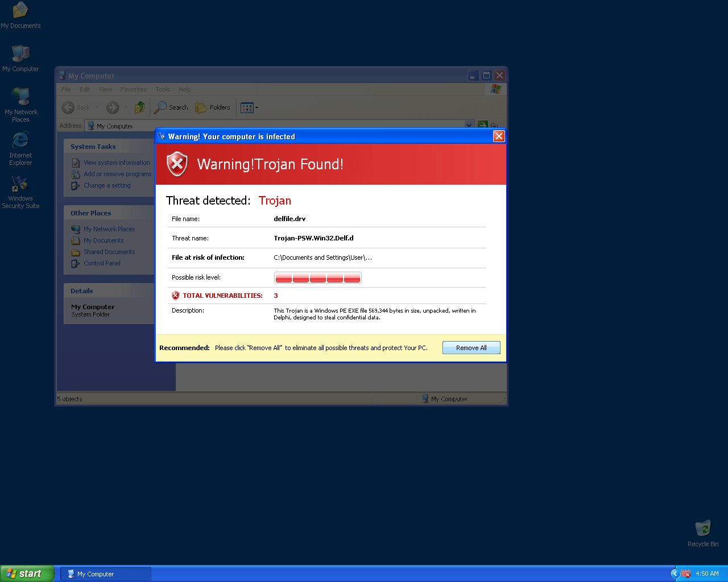Screen dimensions: 728x582
Task: Click the Remove All button
Action: (471, 348)
